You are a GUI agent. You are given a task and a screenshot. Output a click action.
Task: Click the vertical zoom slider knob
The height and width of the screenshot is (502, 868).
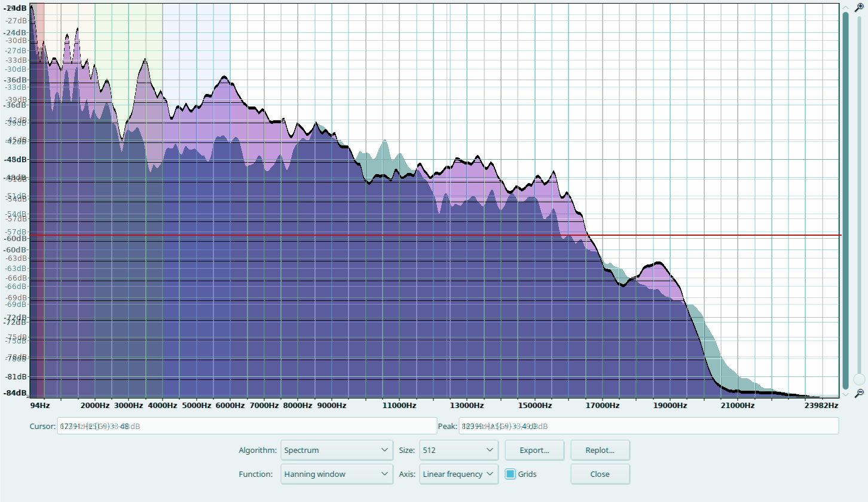(x=860, y=379)
